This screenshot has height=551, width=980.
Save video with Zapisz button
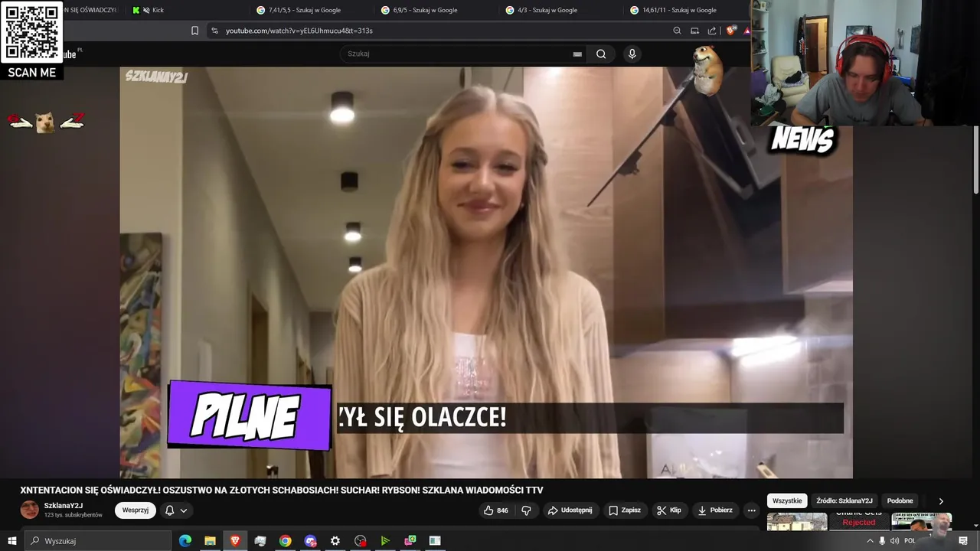[625, 510]
